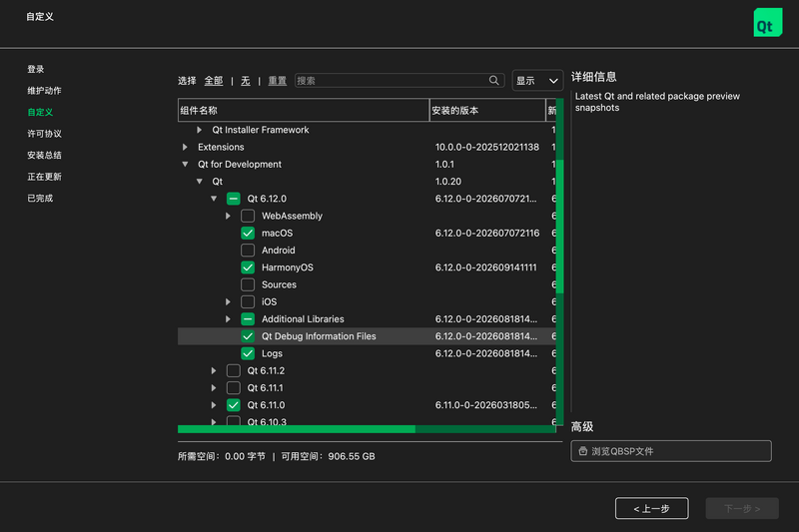
Task: Uncheck the Logs checkbox
Action: click(248, 353)
